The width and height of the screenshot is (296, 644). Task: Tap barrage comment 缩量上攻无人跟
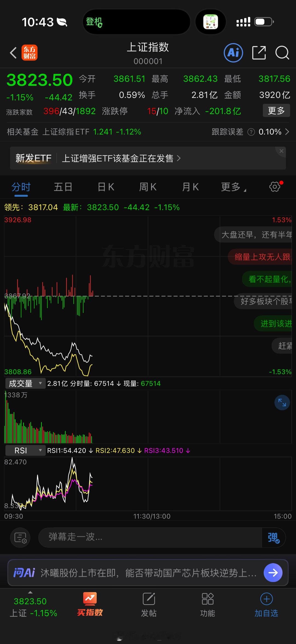(260, 257)
